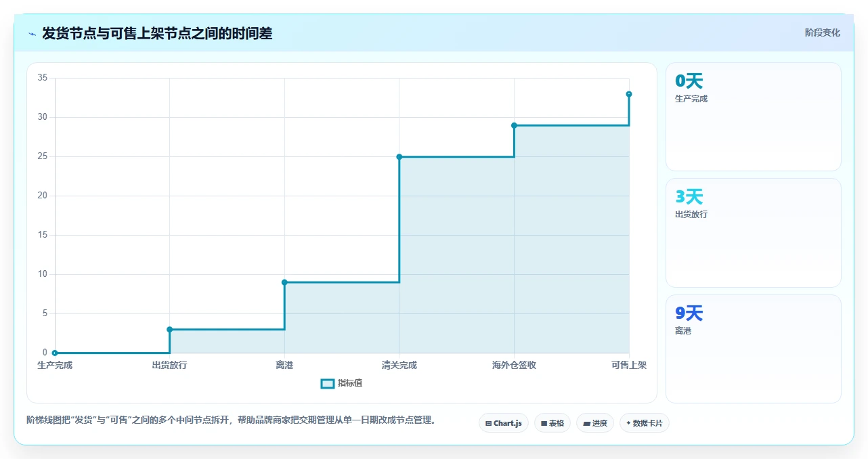Image resolution: width=868 pixels, height=459 pixels.
Task: Click the 阶段变化 label in the header
Action: click(823, 32)
